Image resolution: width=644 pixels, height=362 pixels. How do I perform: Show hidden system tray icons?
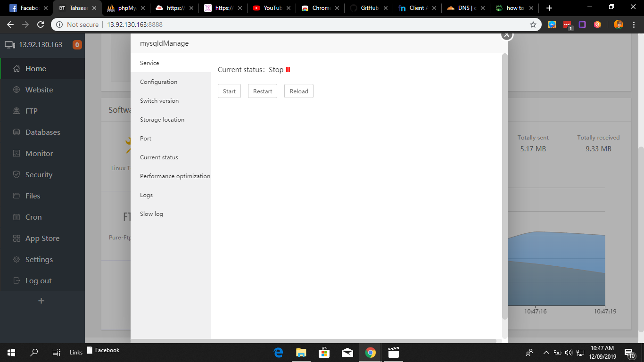[x=546, y=352]
